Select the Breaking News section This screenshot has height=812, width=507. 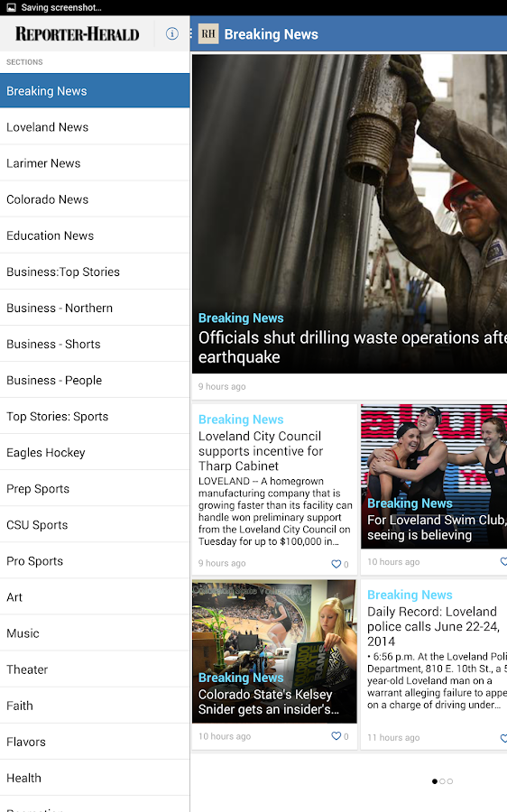tap(95, 90)
